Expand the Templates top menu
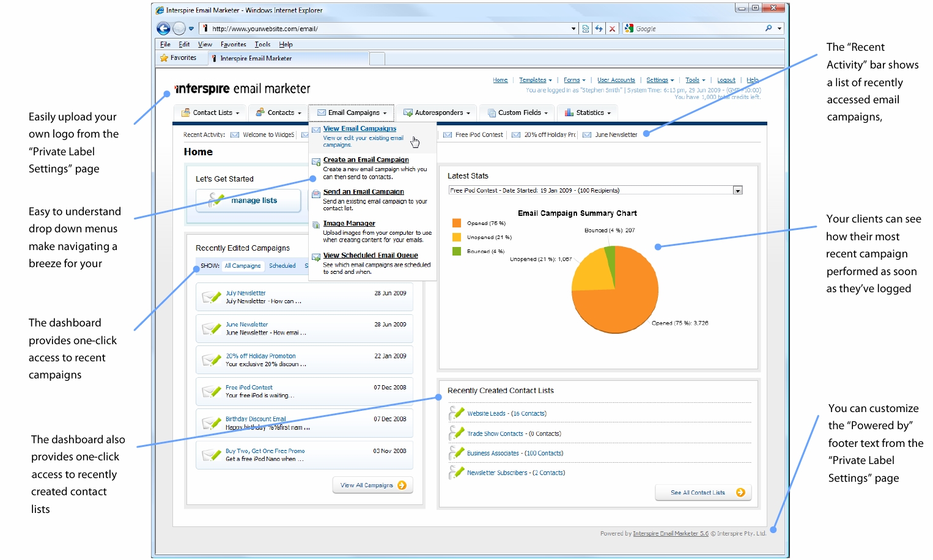This screenshot has width=933, height=560. (x=536, y=80)
